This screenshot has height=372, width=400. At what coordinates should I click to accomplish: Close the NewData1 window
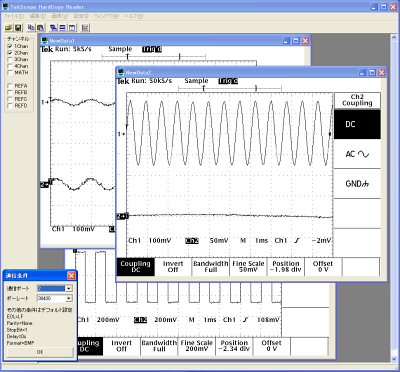point(305,41)
